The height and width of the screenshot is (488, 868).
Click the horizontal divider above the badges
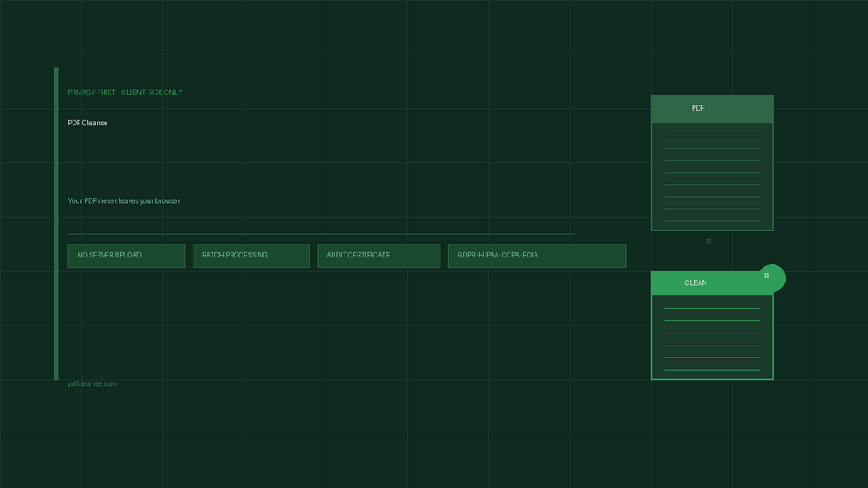[x=322, y=234]
